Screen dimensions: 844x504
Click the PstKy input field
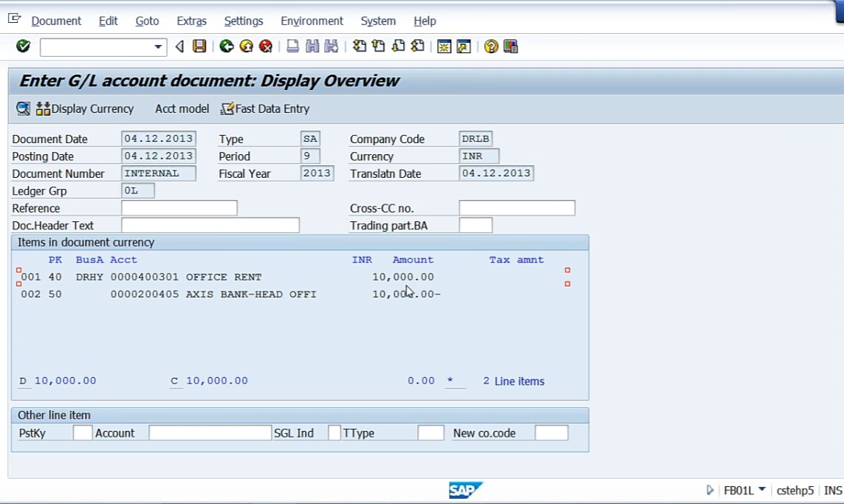tap(83, 433)
